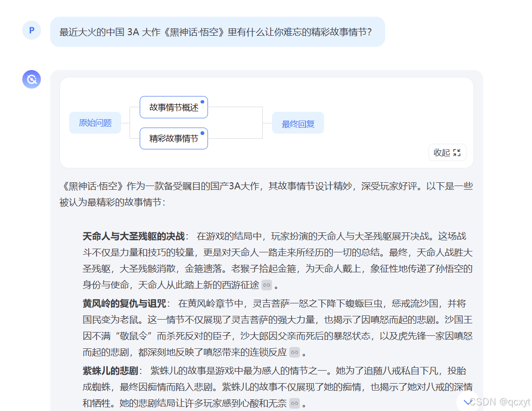The image size is (532, 411).
Task: Click the AI assistant avatar icon
Action: 32,79
